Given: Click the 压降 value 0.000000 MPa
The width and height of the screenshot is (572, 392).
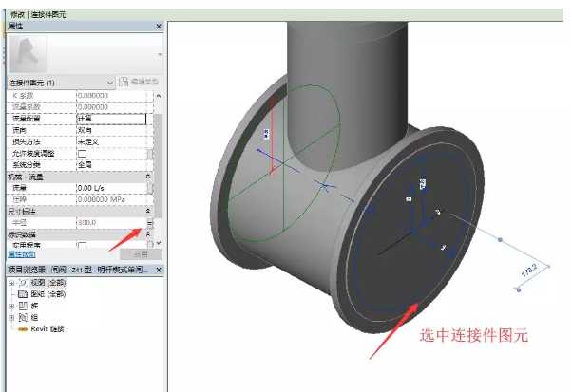Looking at the screenshot, I should (x=102, y=199).
